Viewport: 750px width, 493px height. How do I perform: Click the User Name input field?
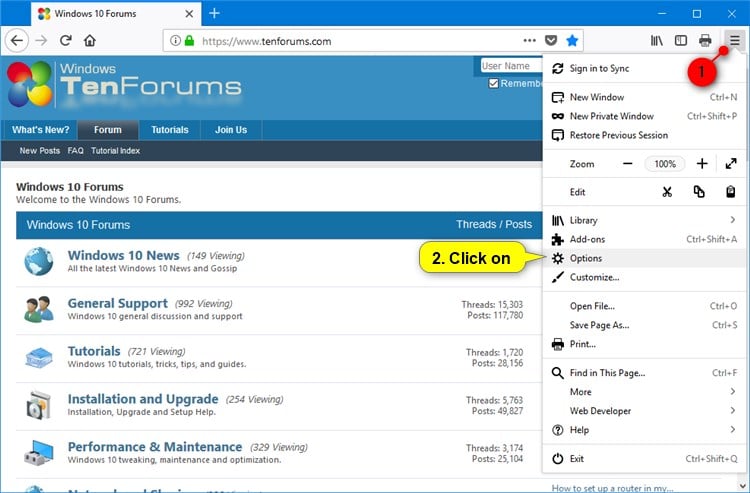[511, 66]
